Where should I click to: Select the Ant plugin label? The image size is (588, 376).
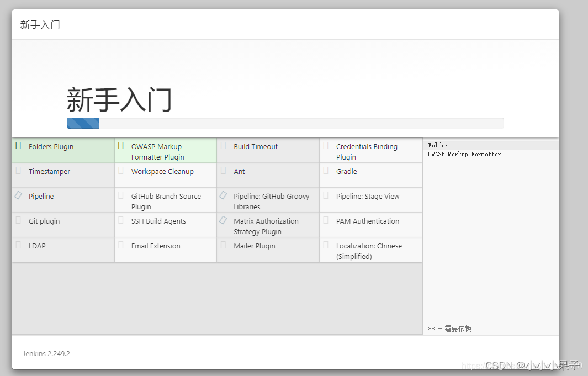pos(239,171)
